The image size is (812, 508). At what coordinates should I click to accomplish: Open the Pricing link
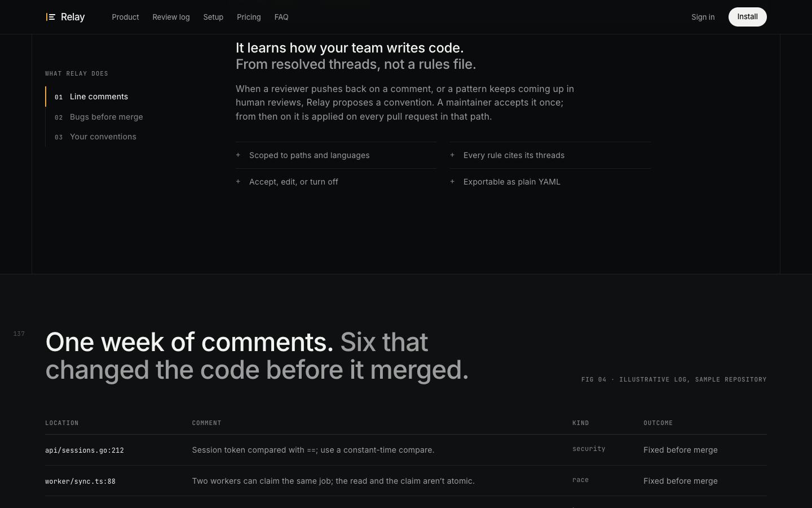point(249,17)
